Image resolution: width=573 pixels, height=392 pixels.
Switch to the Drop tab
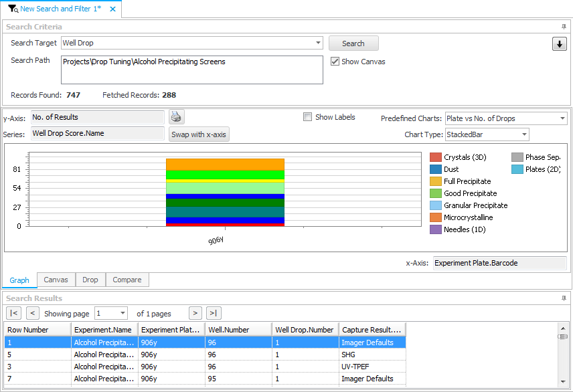[90, 280]
